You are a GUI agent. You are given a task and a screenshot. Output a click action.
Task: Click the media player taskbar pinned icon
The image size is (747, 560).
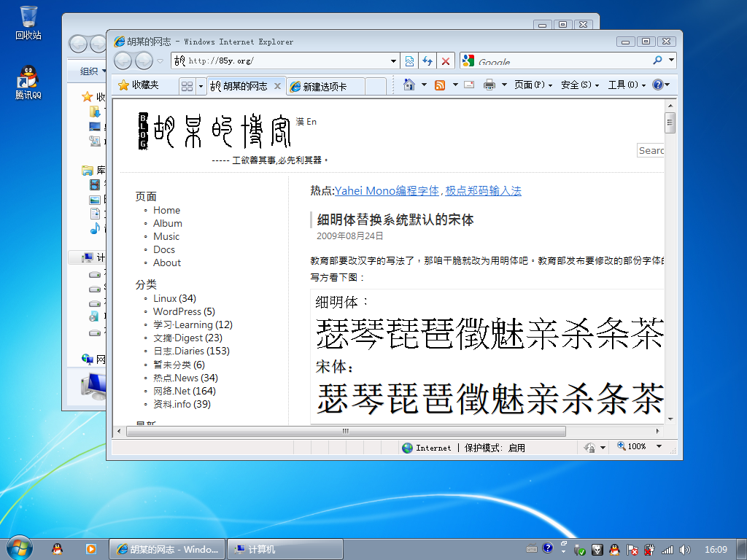pyautogui.click(x=90, y=549)
